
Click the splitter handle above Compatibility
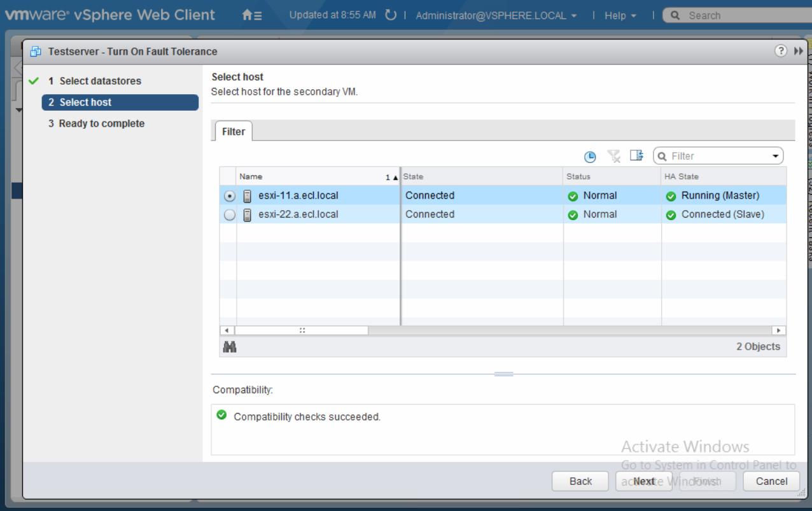[x=503, y=374]
